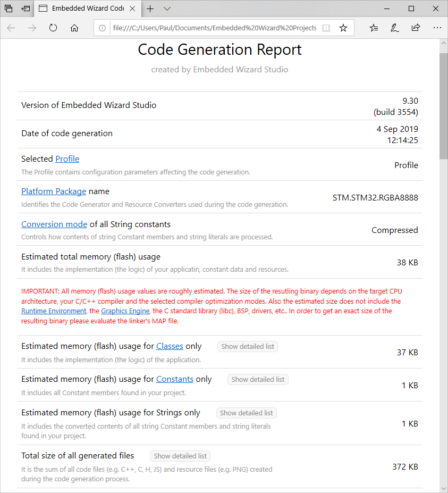448x493 pixels.
Task: Click the vertical scrollbar thumb
Action: coord(443,106)
